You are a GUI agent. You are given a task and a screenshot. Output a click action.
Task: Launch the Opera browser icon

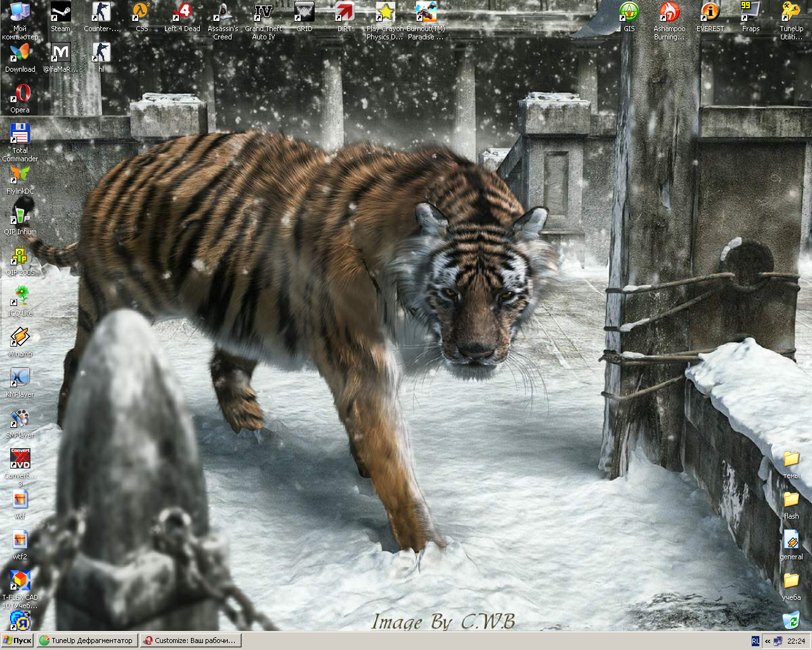click(20, 98)
